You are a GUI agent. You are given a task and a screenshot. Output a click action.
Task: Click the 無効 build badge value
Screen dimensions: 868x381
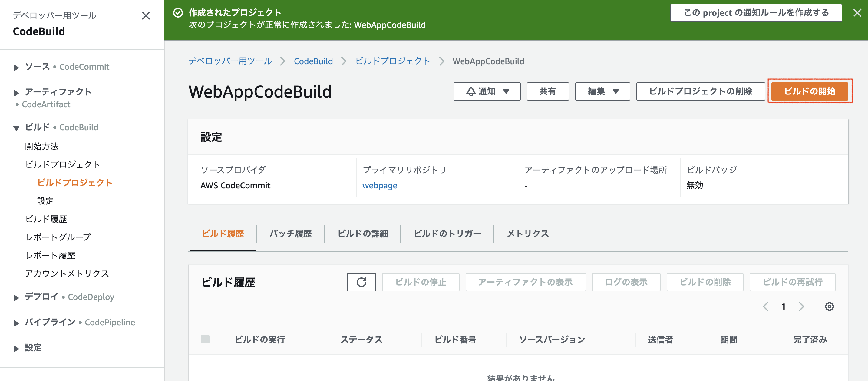click(x=695, y=185)
